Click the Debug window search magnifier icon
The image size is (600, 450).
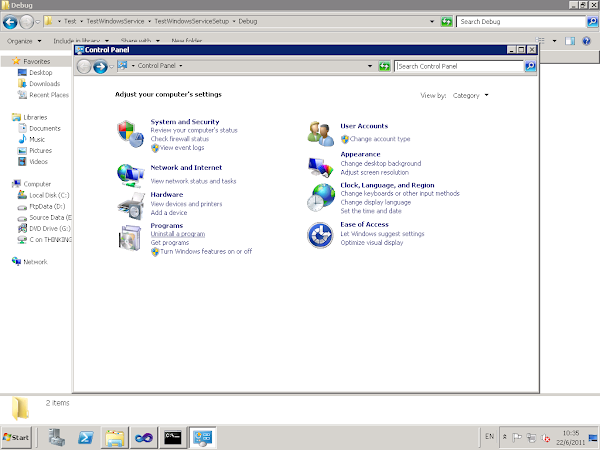592,22
